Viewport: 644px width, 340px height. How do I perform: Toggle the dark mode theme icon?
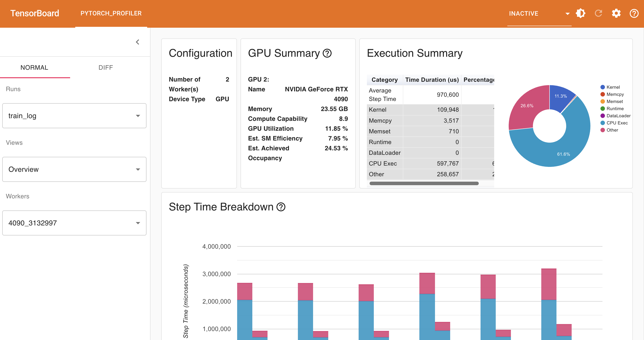[580, 13]
